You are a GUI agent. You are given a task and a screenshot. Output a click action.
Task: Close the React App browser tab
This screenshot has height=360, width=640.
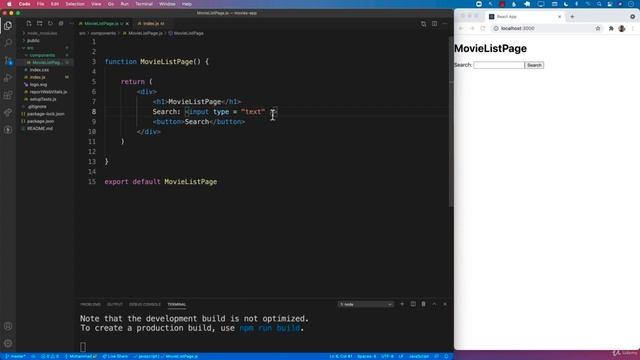pos(560,17)
